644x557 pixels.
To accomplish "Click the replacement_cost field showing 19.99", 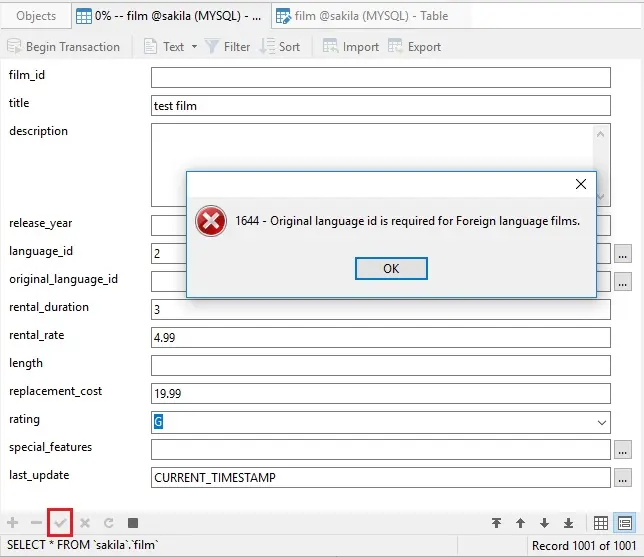I will click(381, 394).
